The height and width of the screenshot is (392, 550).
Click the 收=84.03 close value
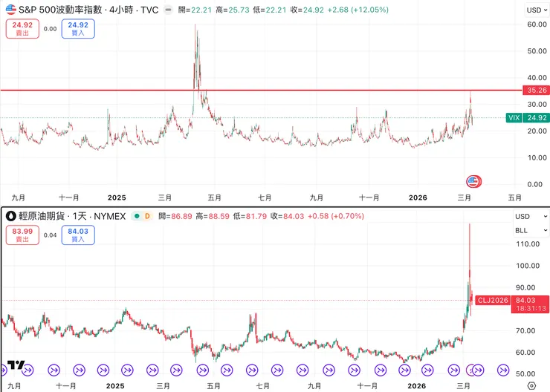[288, 216]
